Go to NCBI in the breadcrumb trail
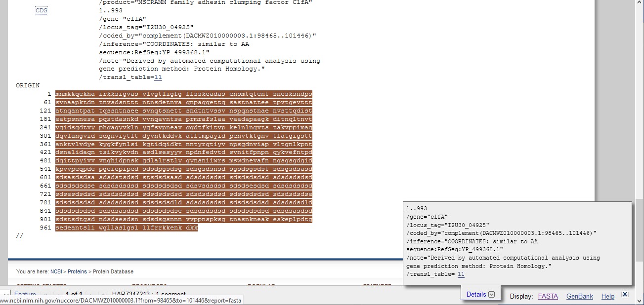 point(56,271)
